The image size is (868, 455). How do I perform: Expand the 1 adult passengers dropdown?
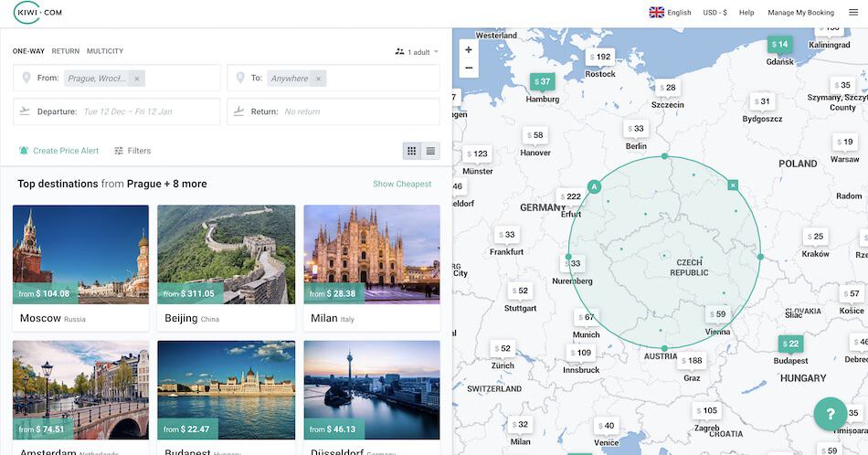(417, 52)
